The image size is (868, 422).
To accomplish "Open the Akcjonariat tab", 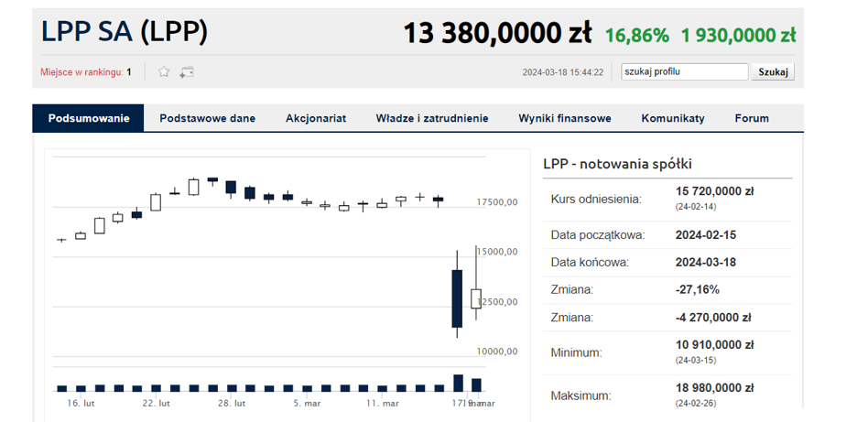I will 316,118.
